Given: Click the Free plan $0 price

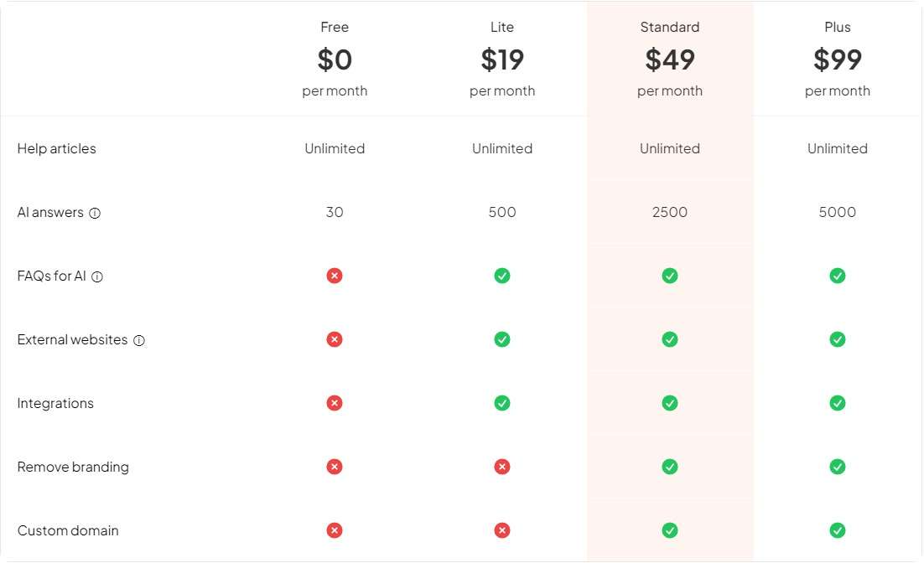Looking at the screenshot, I should click(x=335, y=59).
